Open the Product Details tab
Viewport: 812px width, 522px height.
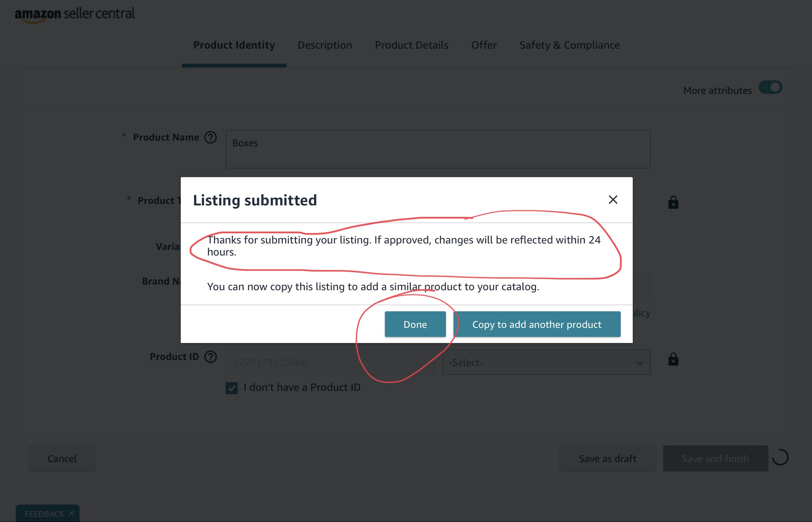click(x=412, y=45)
